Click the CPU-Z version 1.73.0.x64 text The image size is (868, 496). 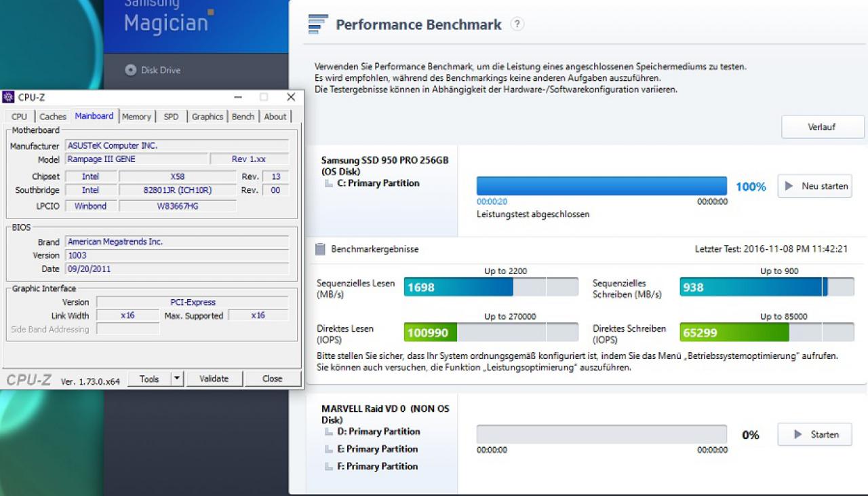[x=90, y=381]
